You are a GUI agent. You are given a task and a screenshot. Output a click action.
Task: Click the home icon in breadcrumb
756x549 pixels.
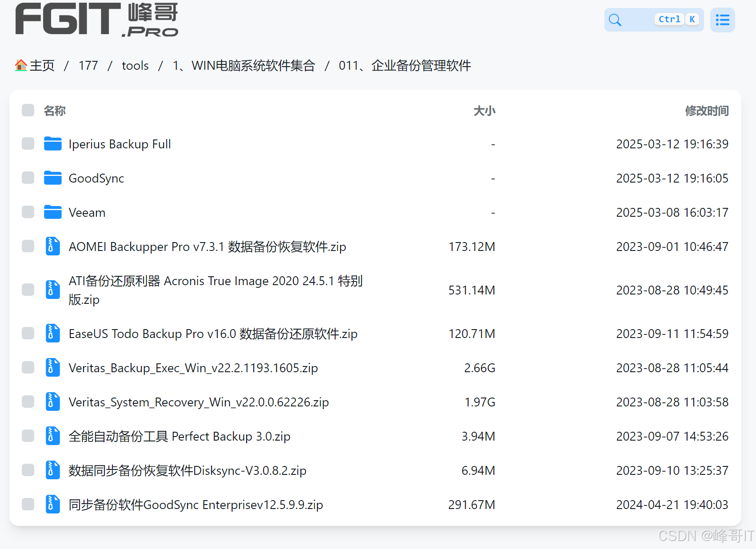pos(21,65)
